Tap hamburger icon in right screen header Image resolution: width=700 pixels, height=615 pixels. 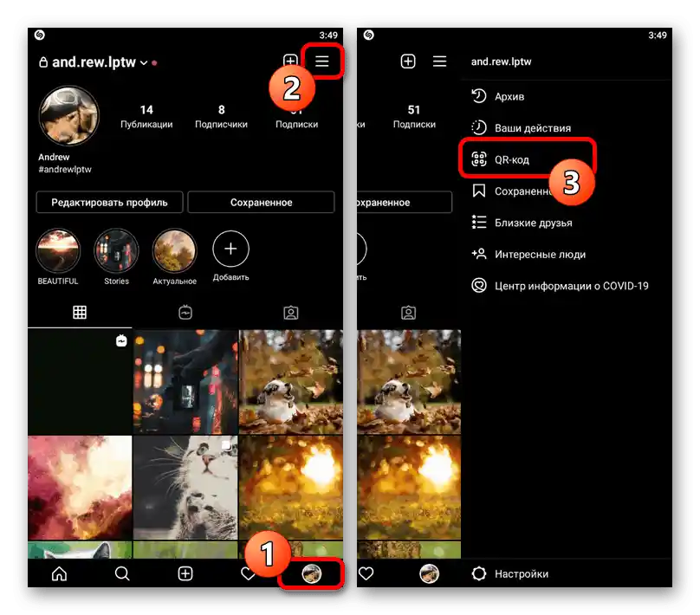(440, 61)
